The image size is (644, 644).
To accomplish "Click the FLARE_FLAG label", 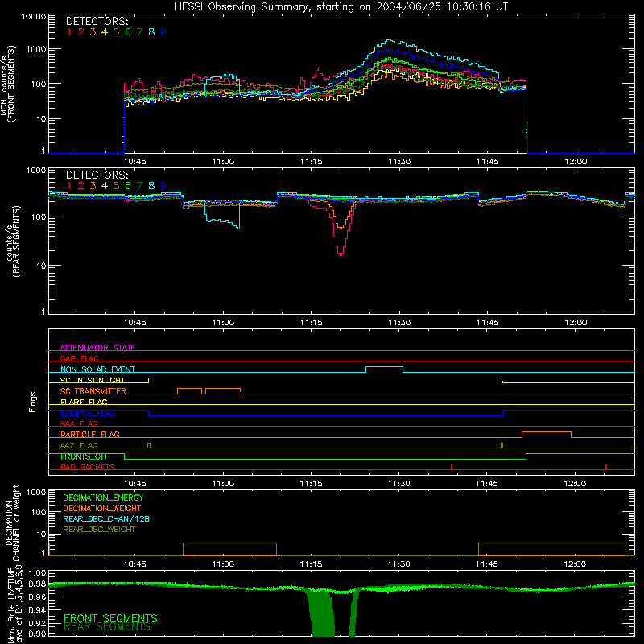I will point(84,402).
